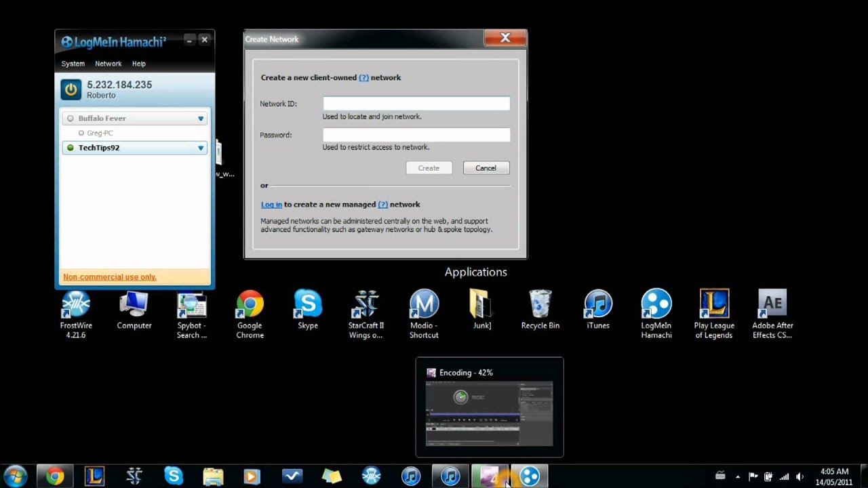The width and height of the screenshot is (868, 488).
Task: Select the Computer desktop icon
Action: [134, 310]
